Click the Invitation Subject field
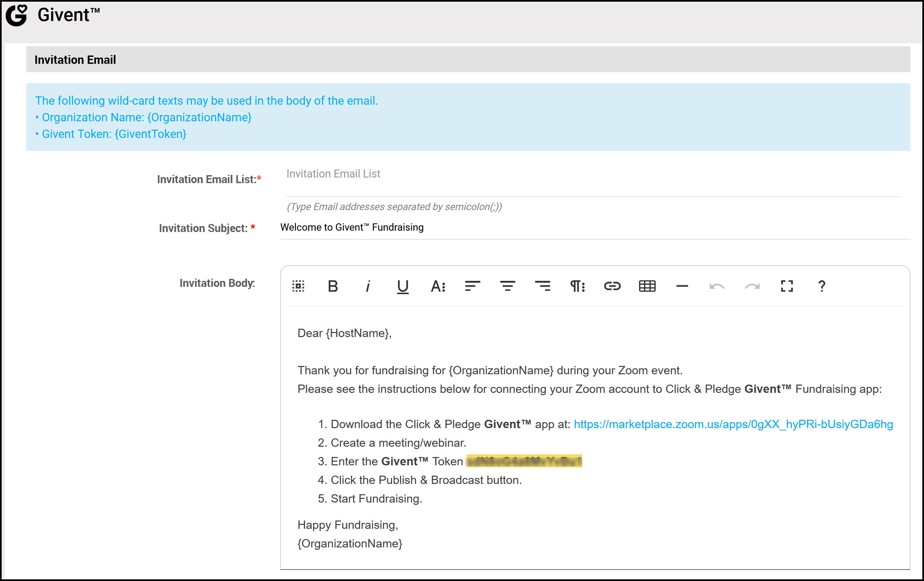 click(595, 228)
